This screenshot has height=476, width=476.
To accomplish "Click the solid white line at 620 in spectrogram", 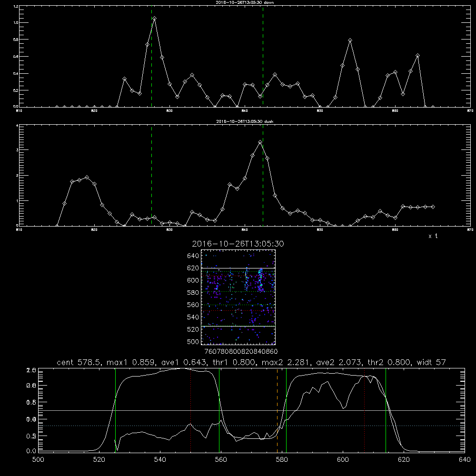I will (238, 268).
